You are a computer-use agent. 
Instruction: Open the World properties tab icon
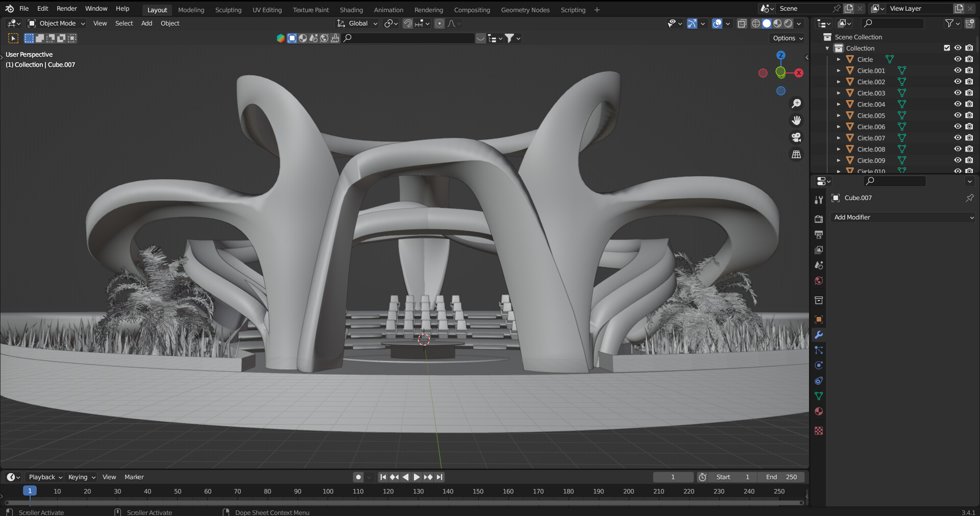pos(819,281)
